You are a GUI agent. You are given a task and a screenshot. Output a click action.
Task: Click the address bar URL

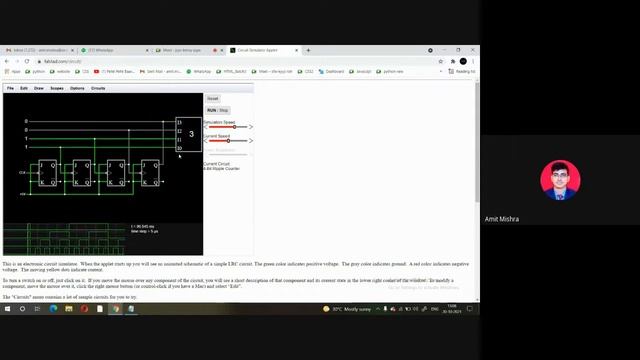pyautogui.click(x=63, y=62)
